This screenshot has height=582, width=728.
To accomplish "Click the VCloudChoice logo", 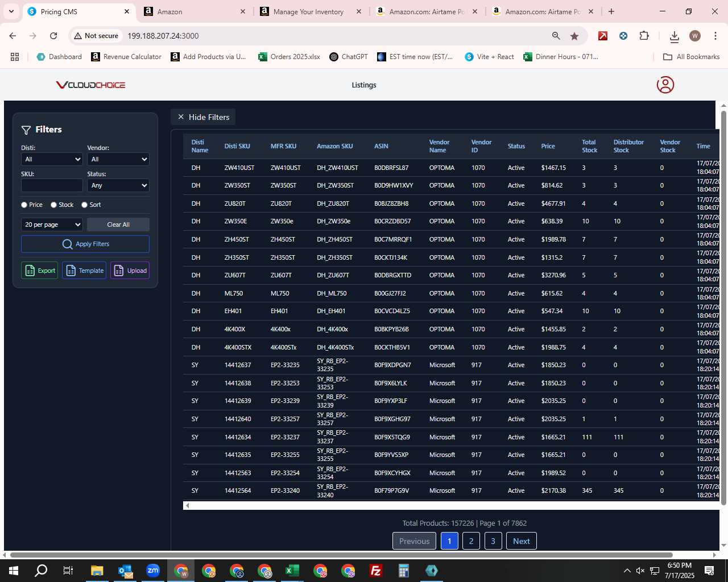I will click(x=90, y=85).
